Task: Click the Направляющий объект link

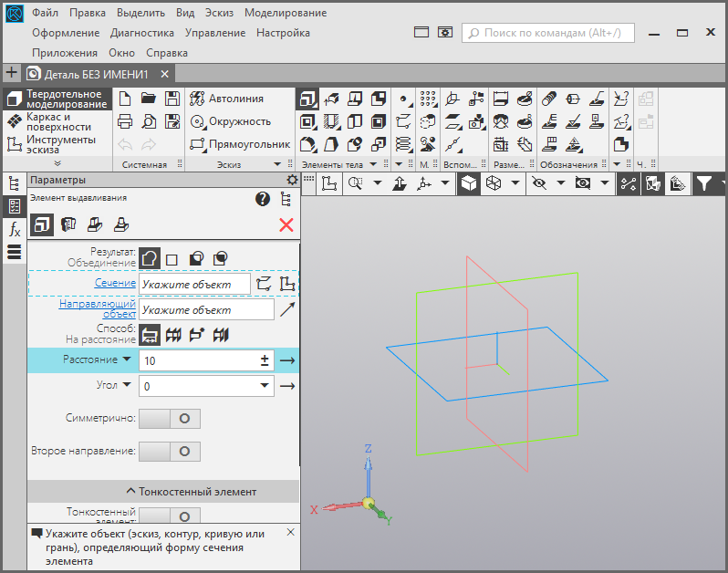Action: (x=98, y=308)
